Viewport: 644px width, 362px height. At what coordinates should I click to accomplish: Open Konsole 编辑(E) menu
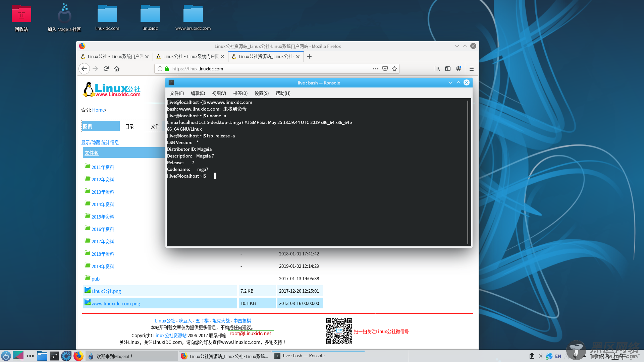coord(198,93)
